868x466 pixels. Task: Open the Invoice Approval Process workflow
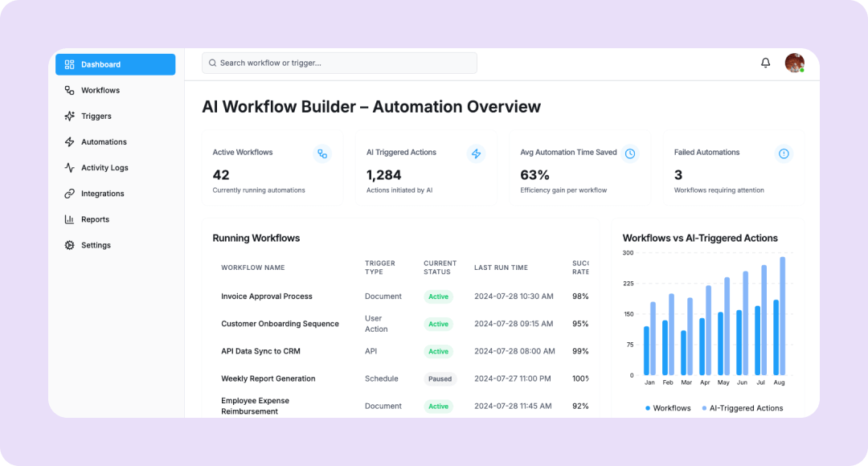tap(267, 296)
